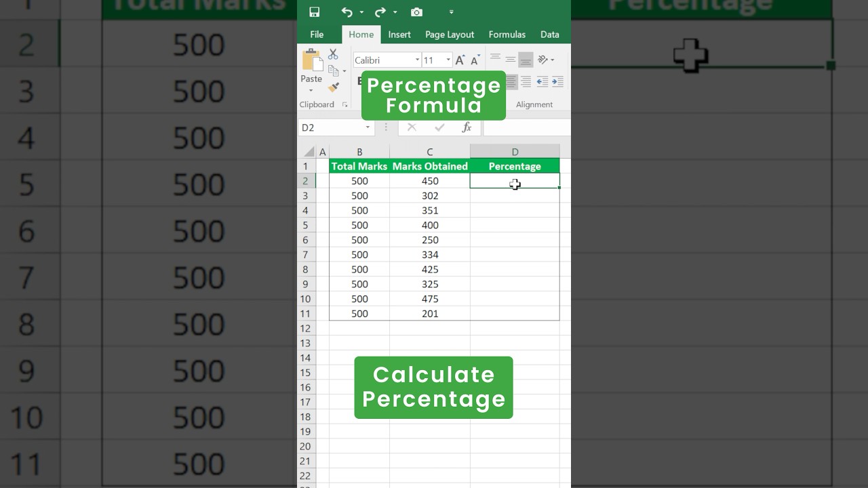Click the Format Painter brush icon
The width and height of the screenshot is (868, 488).
tap(333, 87)
